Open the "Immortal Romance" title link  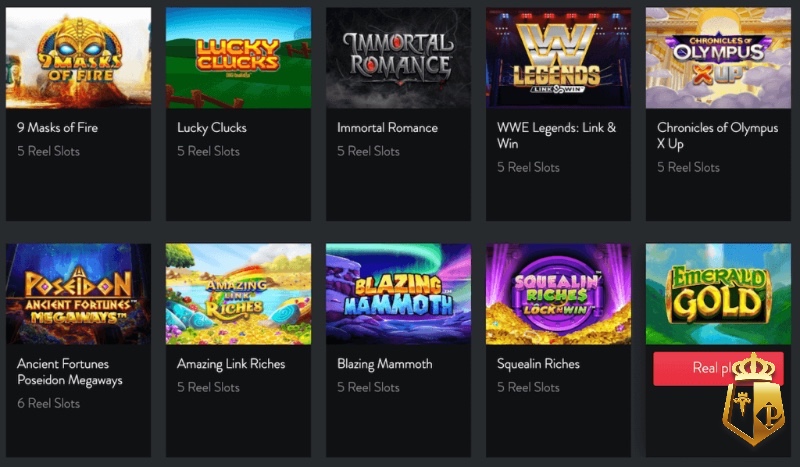[387, 128]
